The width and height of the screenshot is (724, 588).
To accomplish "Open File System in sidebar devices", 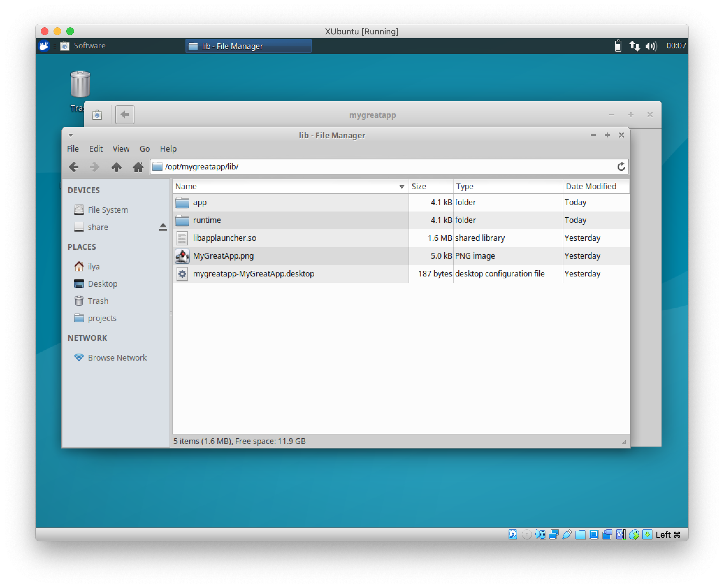I will [107, 210].
